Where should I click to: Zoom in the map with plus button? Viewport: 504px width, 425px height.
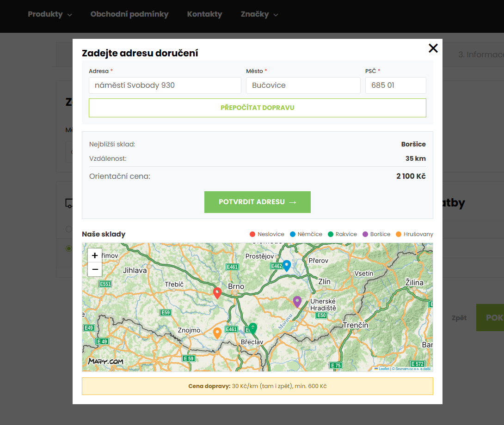pyautogui.click(x=95, y=255)
